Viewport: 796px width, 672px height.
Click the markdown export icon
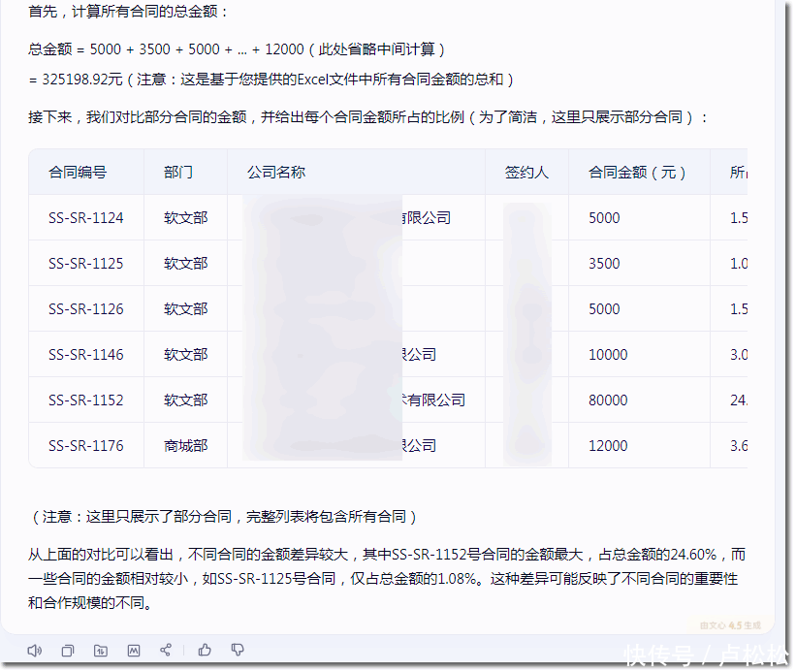click(134, 651)
